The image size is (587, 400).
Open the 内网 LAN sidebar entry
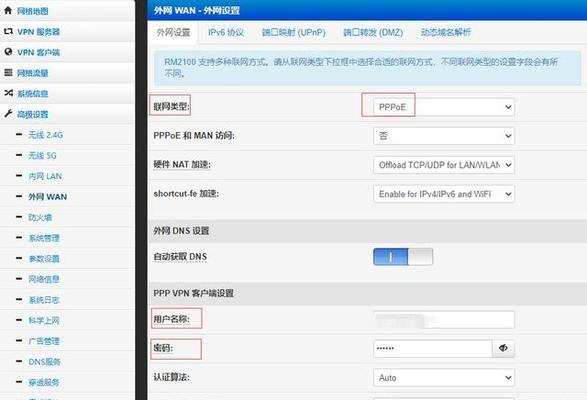(45, 176)
